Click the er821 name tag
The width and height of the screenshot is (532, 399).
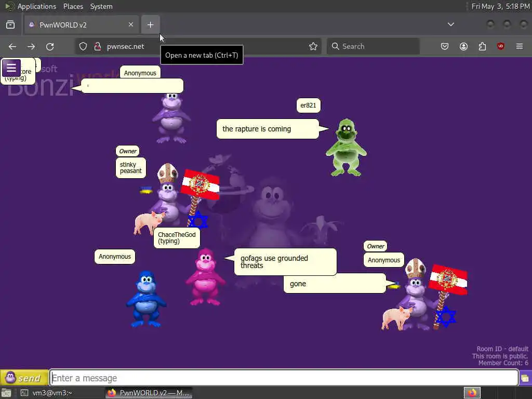point(308,105)
